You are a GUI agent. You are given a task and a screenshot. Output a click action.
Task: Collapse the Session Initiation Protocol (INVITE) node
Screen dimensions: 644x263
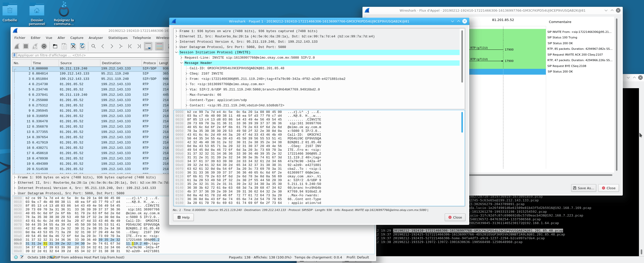[x=176, y=52]
